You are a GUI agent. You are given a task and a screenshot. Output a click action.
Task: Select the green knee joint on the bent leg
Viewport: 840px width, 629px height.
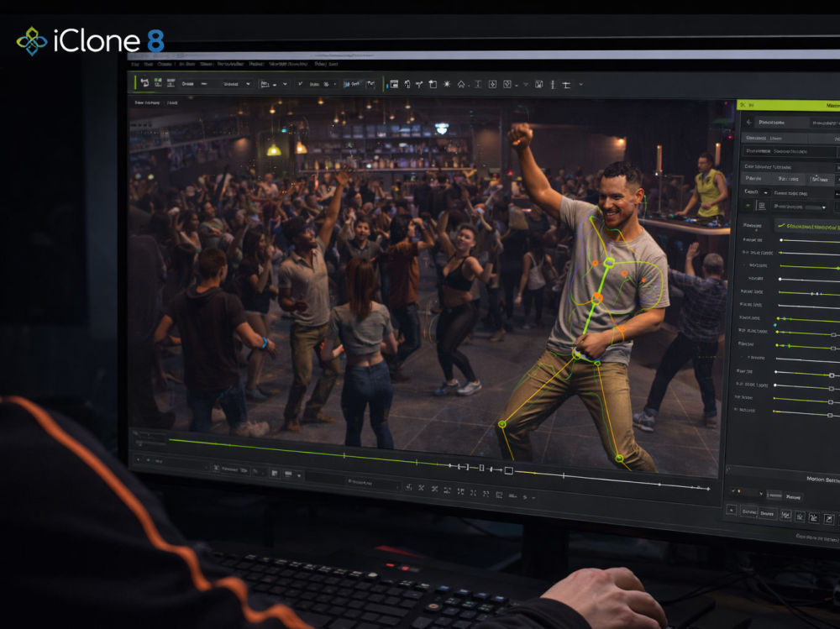[x=502, y=424]
